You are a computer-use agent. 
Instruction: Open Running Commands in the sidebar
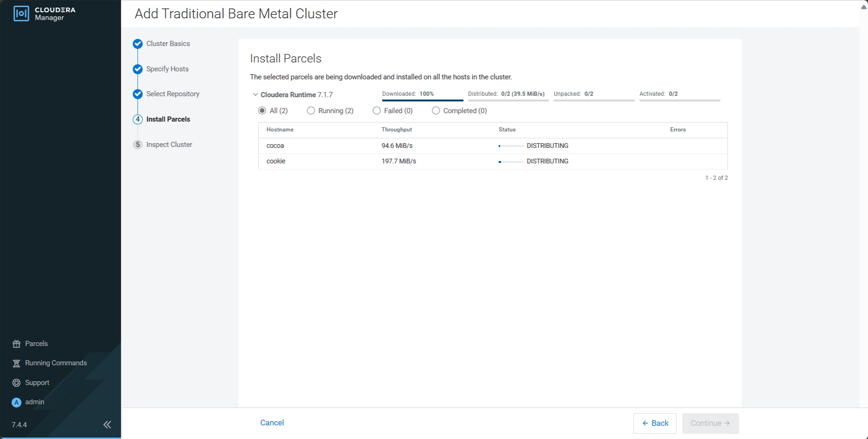56,363
